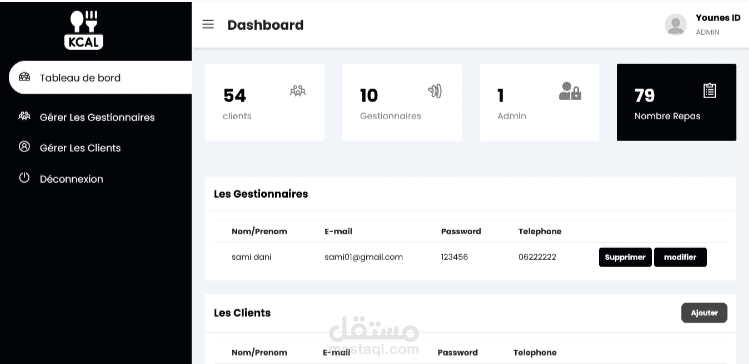
Task: Open Gérer Les Gestionnaires menu item
Action: [97, 117]
